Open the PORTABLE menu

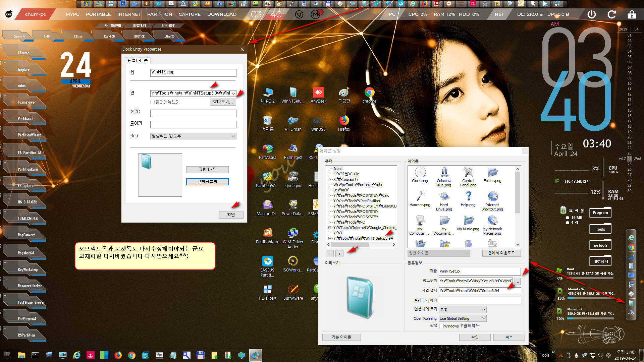(x=98, y=14)
